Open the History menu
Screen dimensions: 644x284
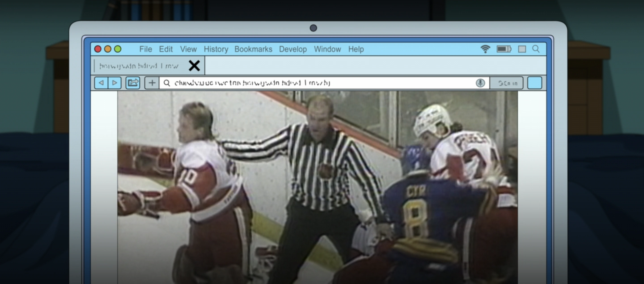point(216,49)
